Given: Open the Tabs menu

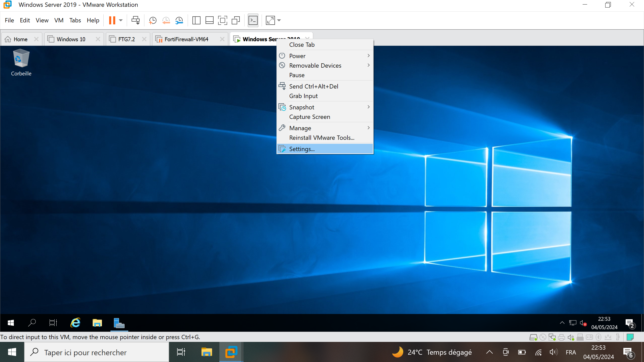Looking at the screenshot, I should 75,20.
